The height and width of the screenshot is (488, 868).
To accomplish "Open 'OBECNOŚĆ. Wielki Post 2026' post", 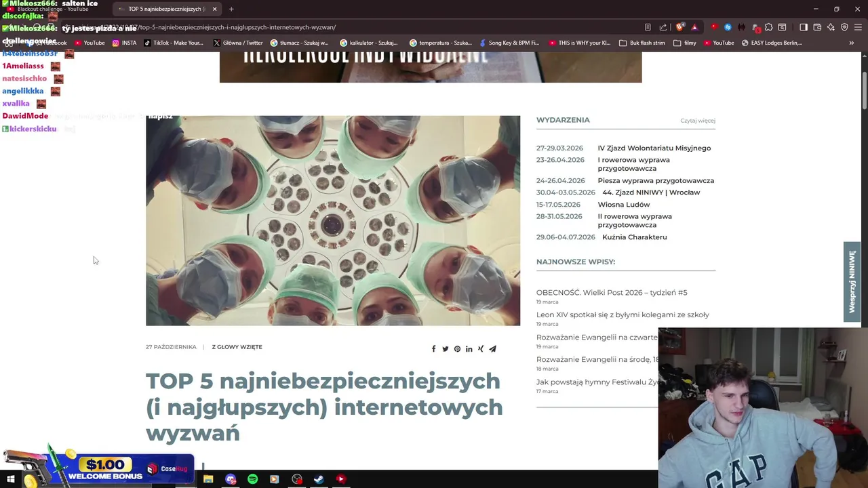I will pos(612,293).
